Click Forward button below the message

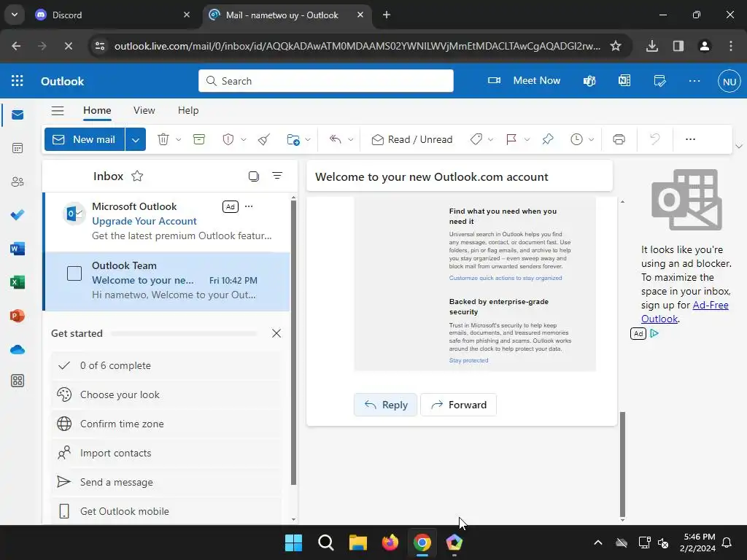(458, 405)
